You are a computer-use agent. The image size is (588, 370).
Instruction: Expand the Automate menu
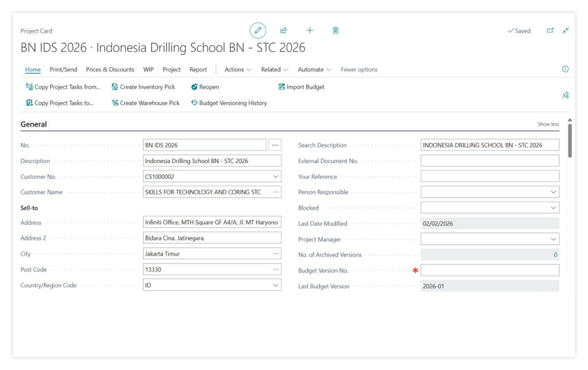point(314,70)
